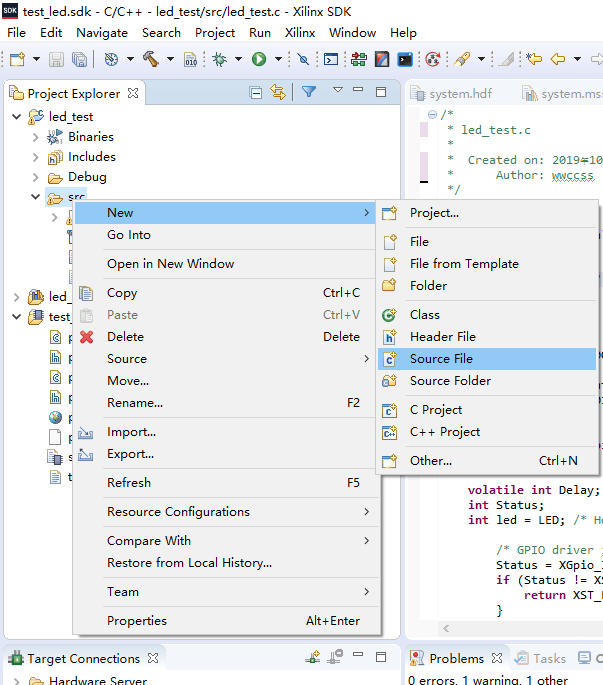Click the binary 010 file icon

coord(191,59)
